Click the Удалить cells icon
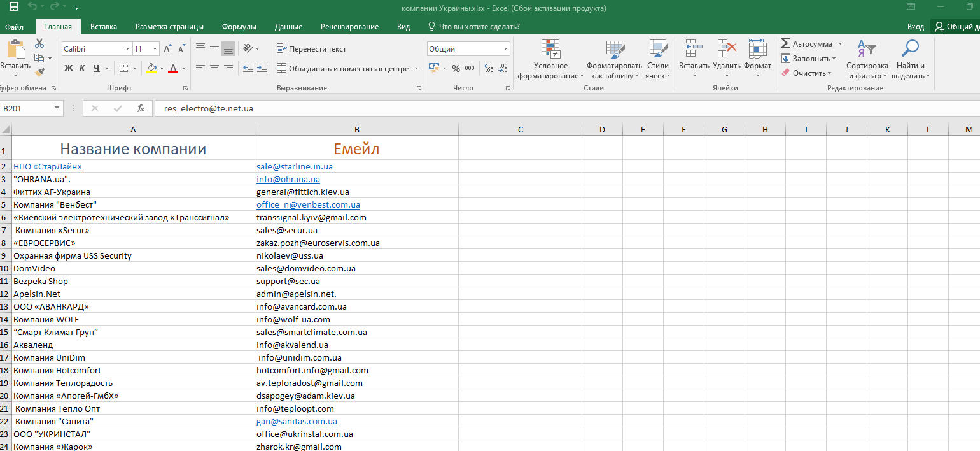This screenshot has height=451, width=980. 727,49
